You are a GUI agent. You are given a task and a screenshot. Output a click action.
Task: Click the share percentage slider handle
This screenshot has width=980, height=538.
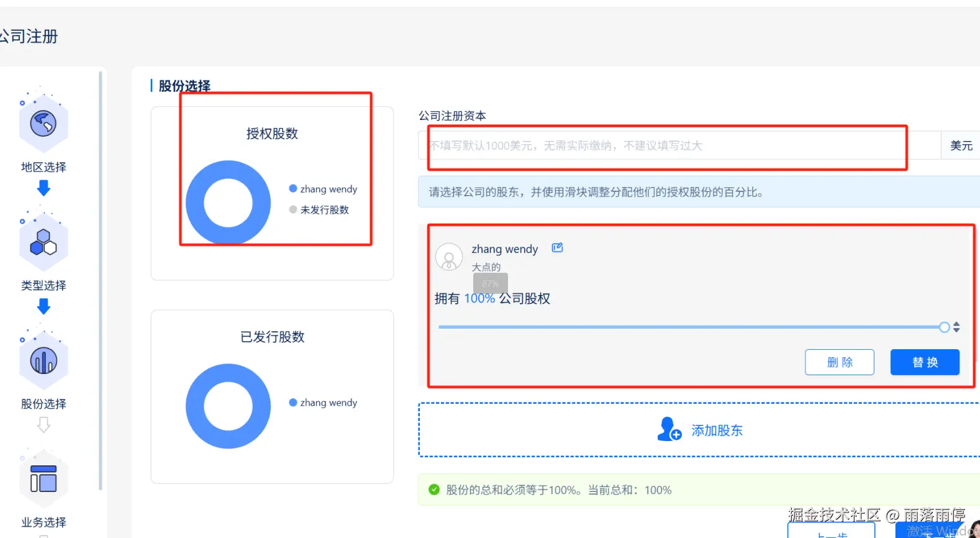pos(944,327)
